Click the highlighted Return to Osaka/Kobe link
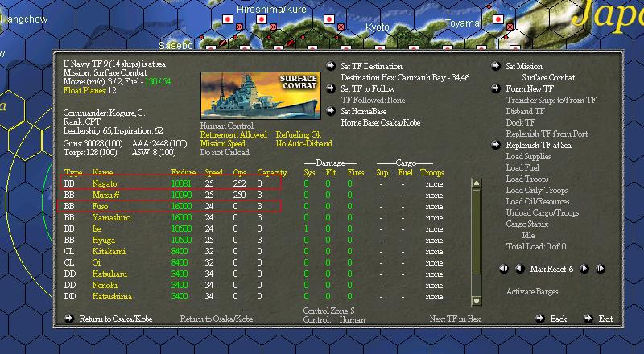Image resolution: width=644 pixels, height=354 pixels. pos(116,319)
